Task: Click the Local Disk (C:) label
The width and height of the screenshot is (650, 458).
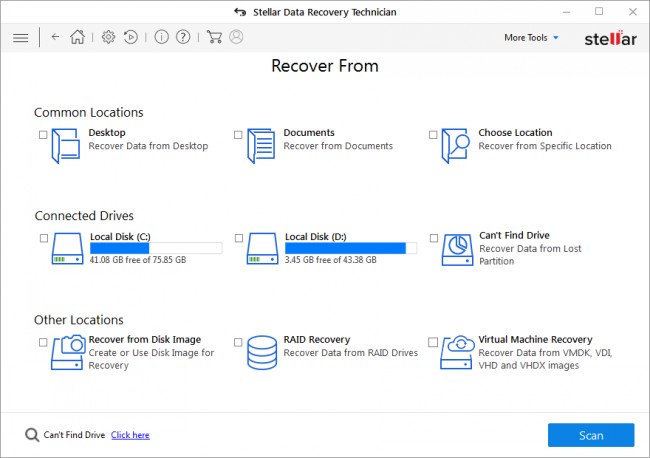Action: click(x=120, y=237)
